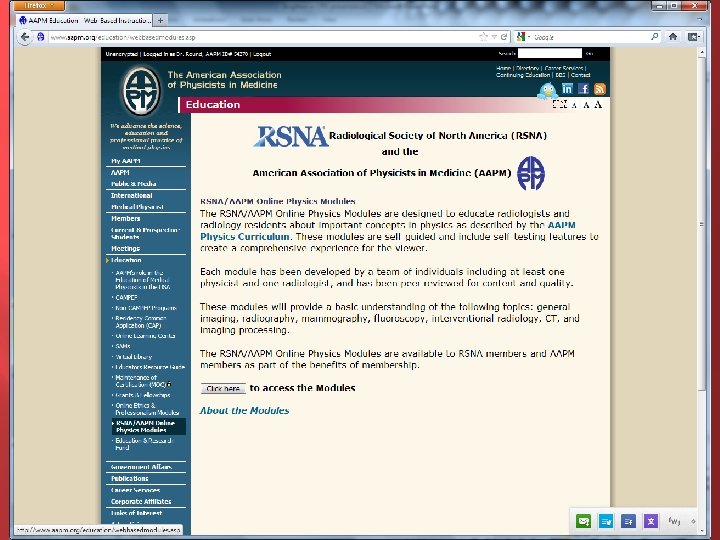Open Online Ethics & Professionalism Modules link

click(x=147, y=409)
